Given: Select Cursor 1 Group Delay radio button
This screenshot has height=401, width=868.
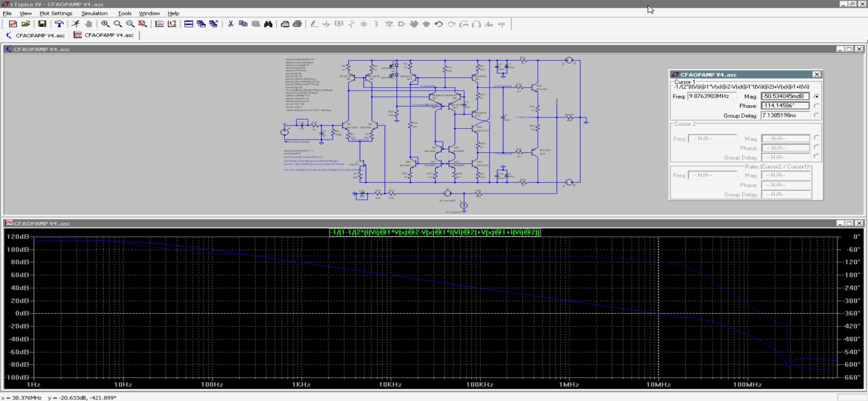Looking at the screenshot, I should coord(816,115).
